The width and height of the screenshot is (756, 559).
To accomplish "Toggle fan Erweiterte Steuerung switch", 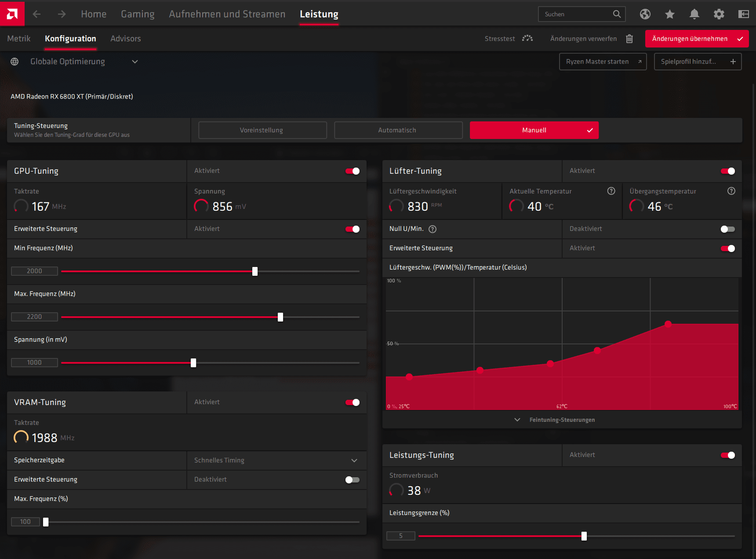I will pyautogui.click(x=728, y=248).
